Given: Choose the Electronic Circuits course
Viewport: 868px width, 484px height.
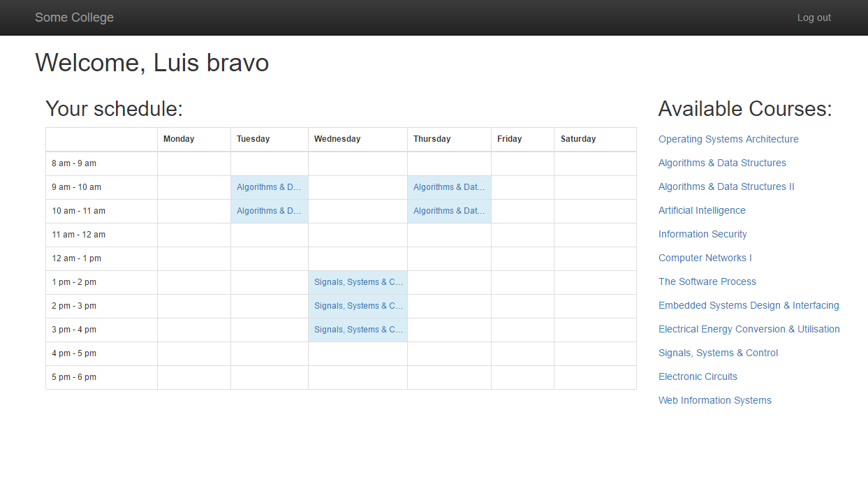Looking at the screenshot, I should coord(698,376).
